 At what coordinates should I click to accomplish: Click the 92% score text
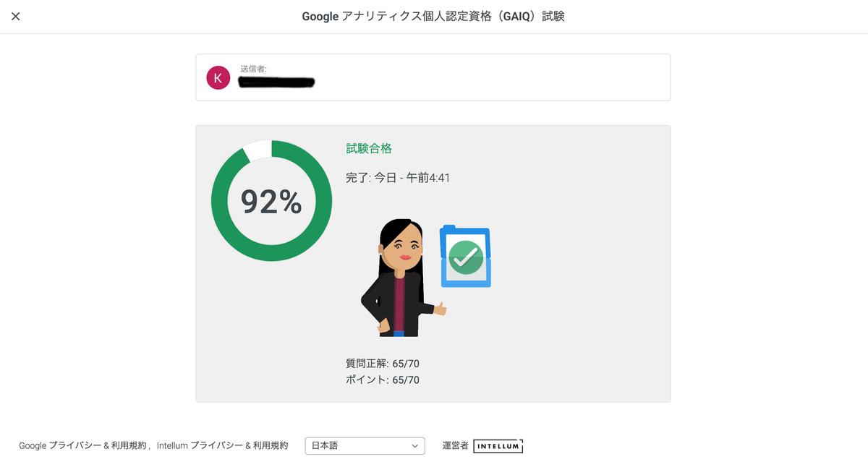tap(271, 202)
